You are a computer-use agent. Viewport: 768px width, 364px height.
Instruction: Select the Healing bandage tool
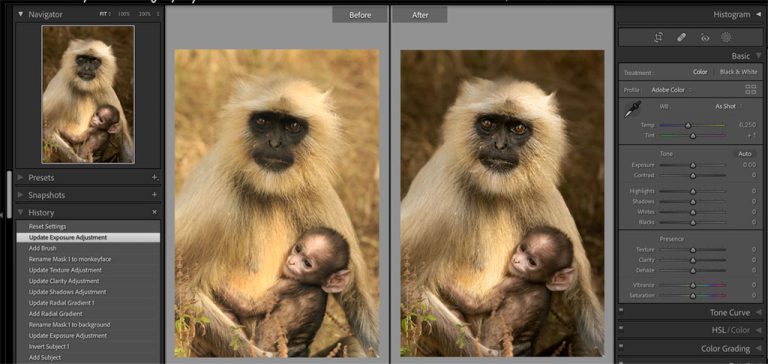(681, 37)
